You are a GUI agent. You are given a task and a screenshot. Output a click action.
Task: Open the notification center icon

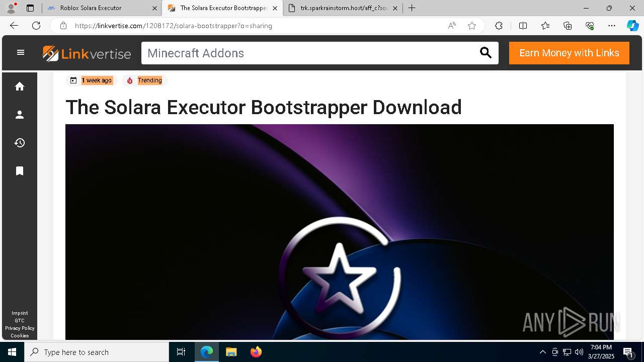[628, 352]
